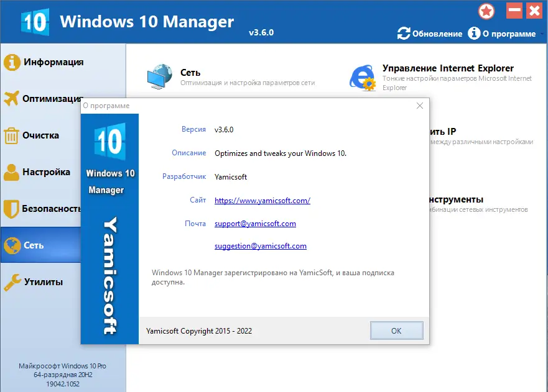Click the 19042.1052 build number text
This screenshot has width=548, height=392.
[x=63, y=384]
